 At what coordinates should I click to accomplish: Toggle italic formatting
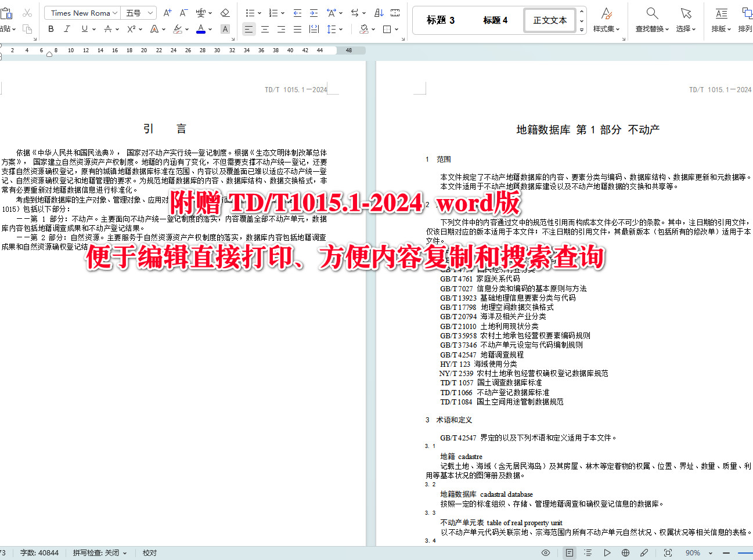click(67, 28)
